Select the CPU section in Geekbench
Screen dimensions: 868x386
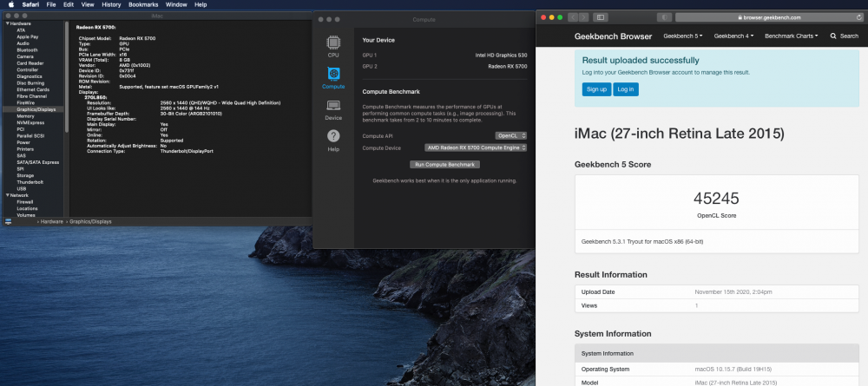click(x=333, y=47)
